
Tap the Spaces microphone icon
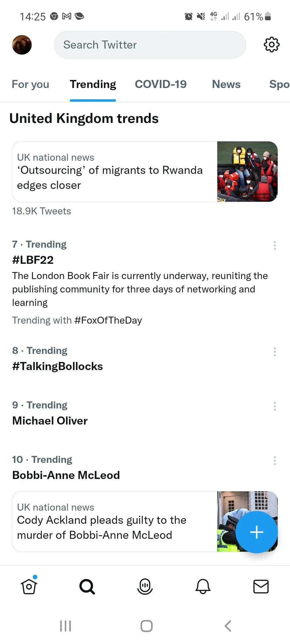145,586
